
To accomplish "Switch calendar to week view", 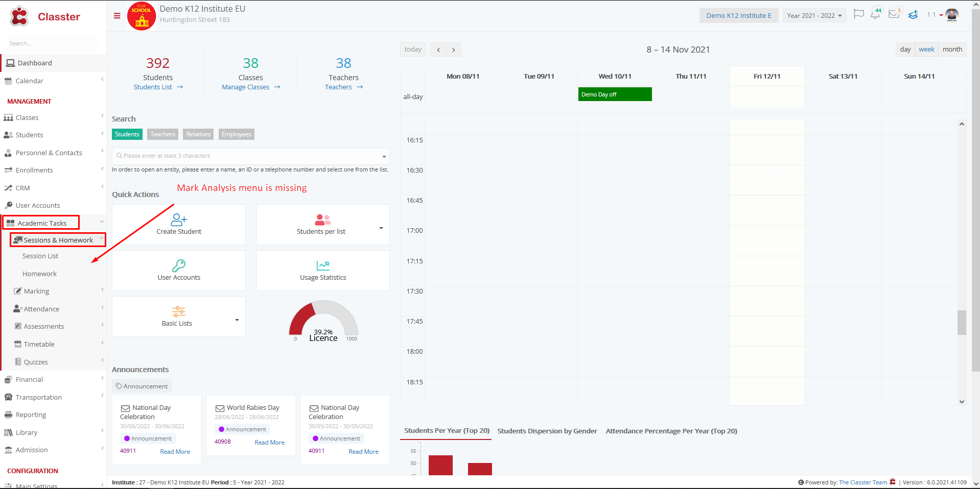I will point(926,50).
